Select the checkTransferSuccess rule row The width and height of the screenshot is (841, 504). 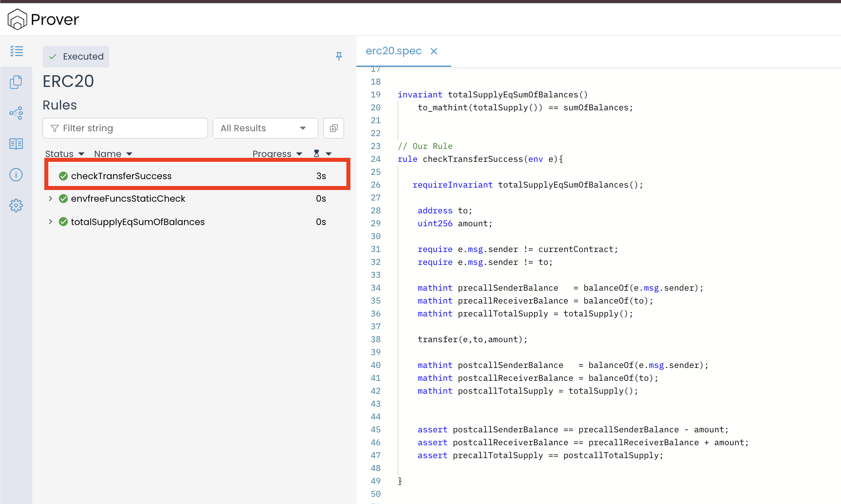(x=121, y=176)
